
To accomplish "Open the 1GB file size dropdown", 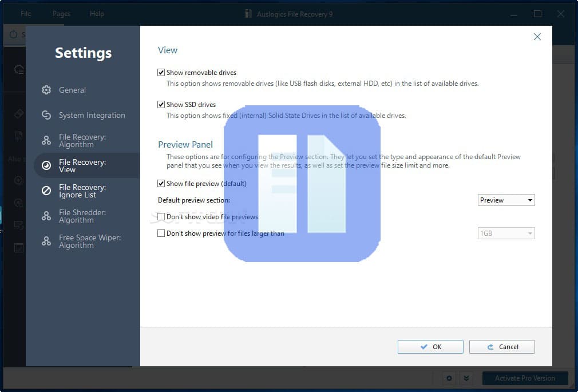I will 506,233.
